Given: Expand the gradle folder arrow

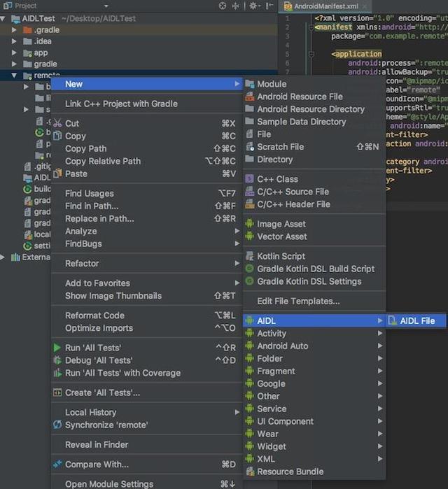Looking at the screenshot, I should coord(14,64).
